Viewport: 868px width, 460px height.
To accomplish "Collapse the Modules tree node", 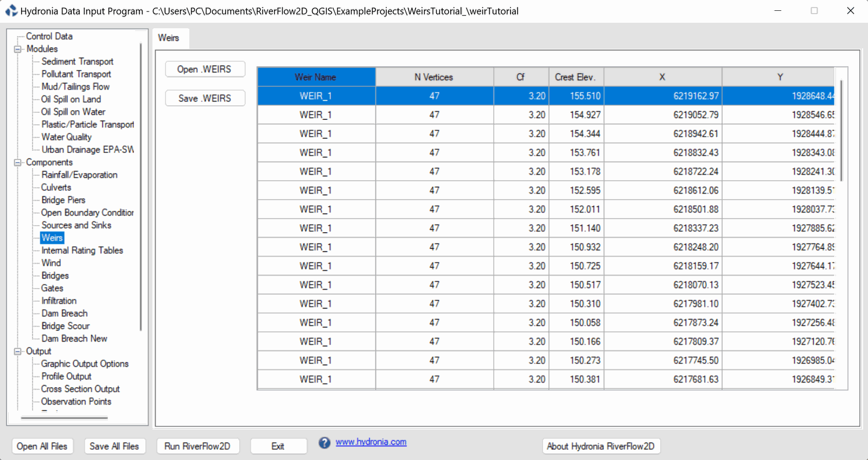I will pyautogui.click(x=18, y=49).
